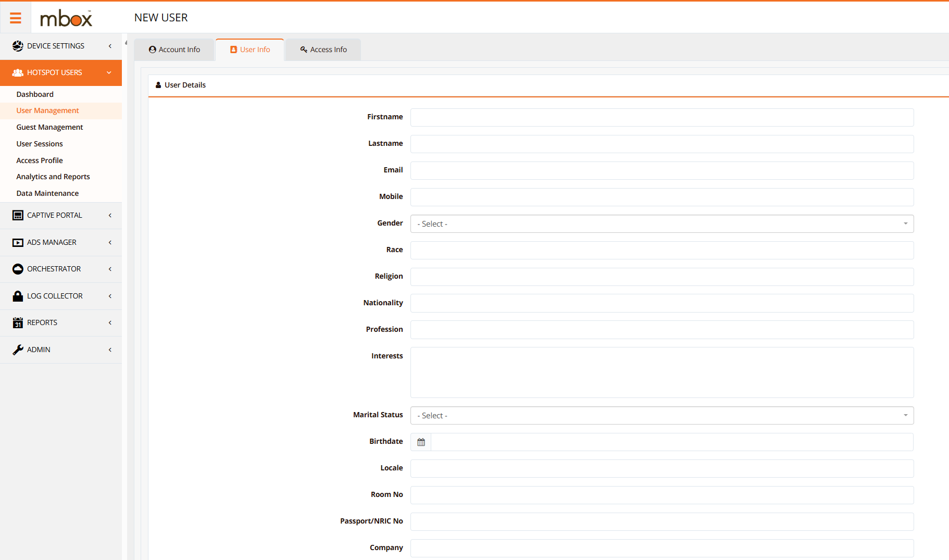This screenshot has height=560, width=949.
Task: Click the Admin wrench icon
Action: 18,350
